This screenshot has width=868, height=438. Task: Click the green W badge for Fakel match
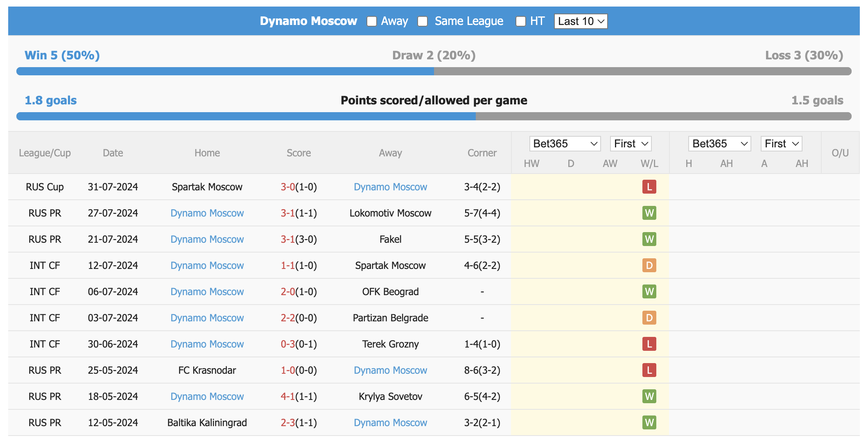point(649,239)
